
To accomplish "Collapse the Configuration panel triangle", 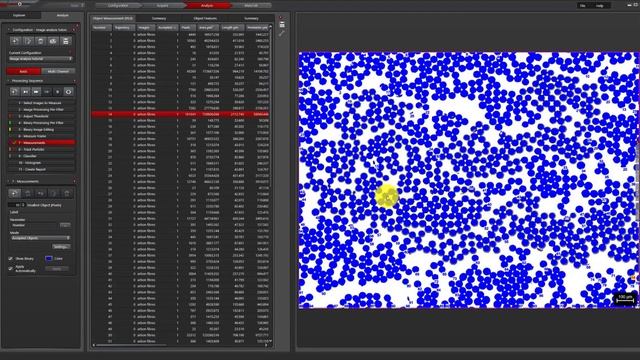I will coord(9,30).
